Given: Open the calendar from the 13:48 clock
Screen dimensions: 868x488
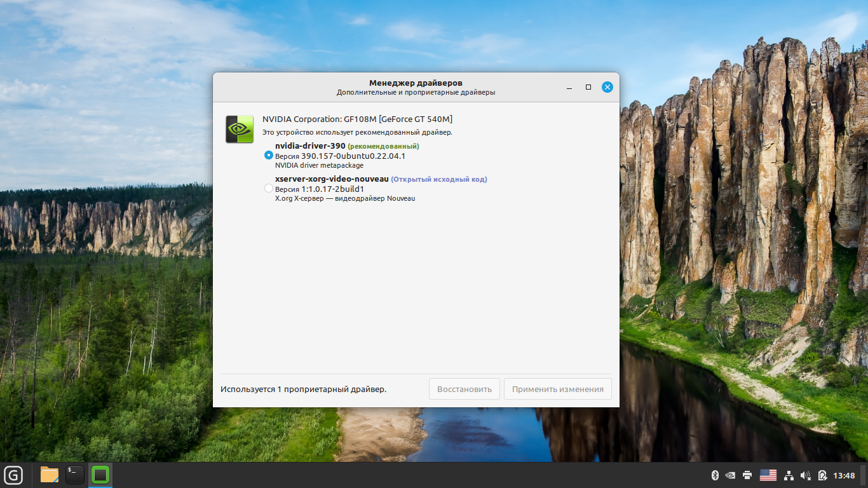Looking at the screenshot, I should click(x=844, y=475).
